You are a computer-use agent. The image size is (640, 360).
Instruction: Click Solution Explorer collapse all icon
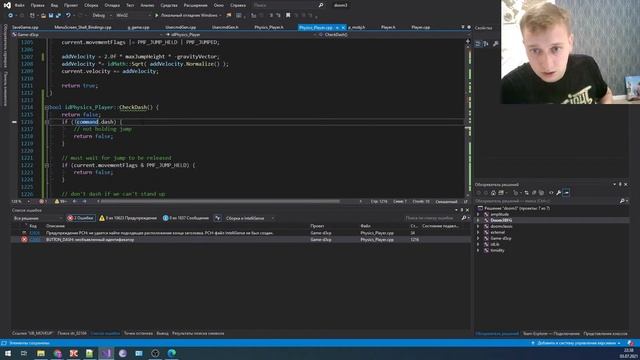click(533, 192)
